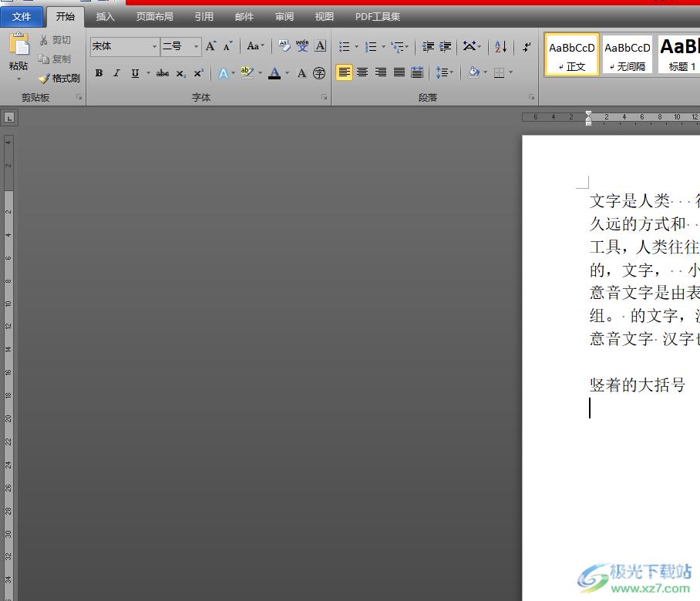
Task: Justify the paragraph text
Action: pyautogui.click(x=399, y=72)
